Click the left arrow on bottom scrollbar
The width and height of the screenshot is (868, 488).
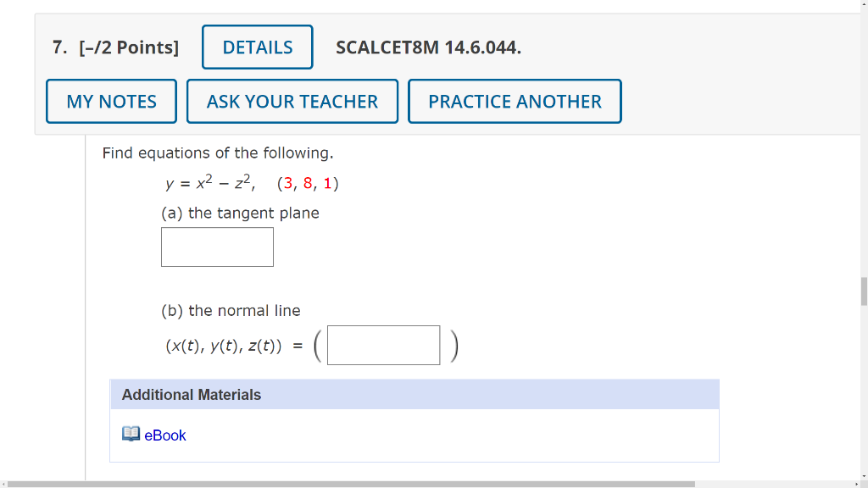click(5, 481)
